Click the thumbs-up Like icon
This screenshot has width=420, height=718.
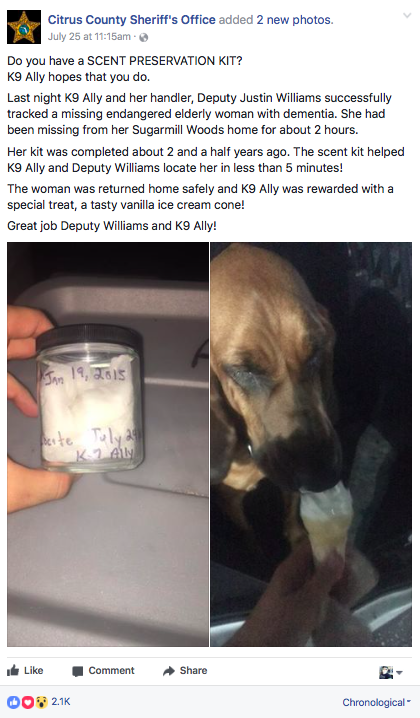click(x=13, y=671)
